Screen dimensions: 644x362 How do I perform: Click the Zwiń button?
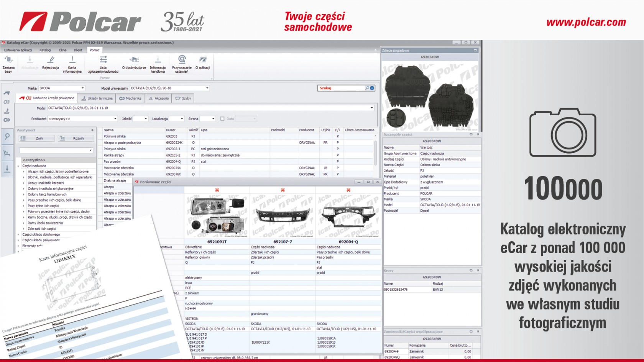37,138
